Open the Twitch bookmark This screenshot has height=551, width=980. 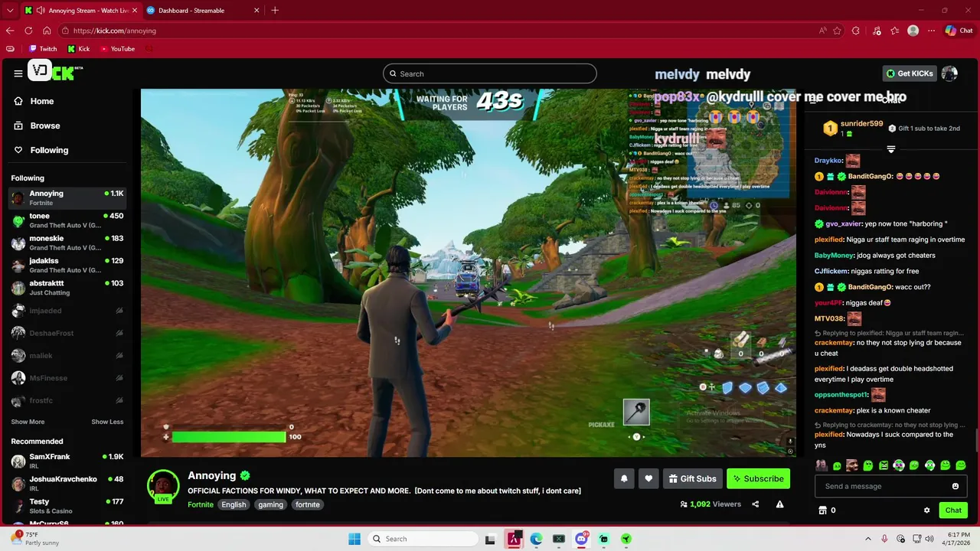[x=43, y=49]
